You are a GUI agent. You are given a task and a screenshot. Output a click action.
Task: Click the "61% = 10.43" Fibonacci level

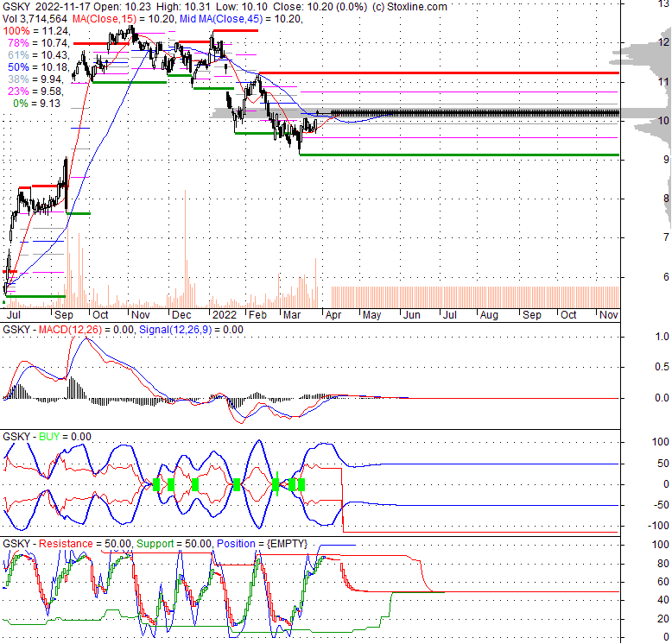point(38,54)
